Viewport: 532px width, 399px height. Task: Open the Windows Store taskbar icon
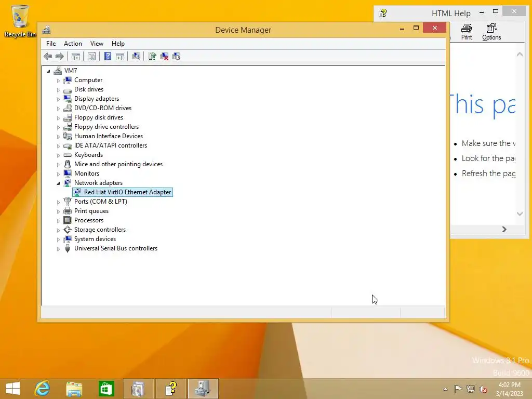coord(106,389)
